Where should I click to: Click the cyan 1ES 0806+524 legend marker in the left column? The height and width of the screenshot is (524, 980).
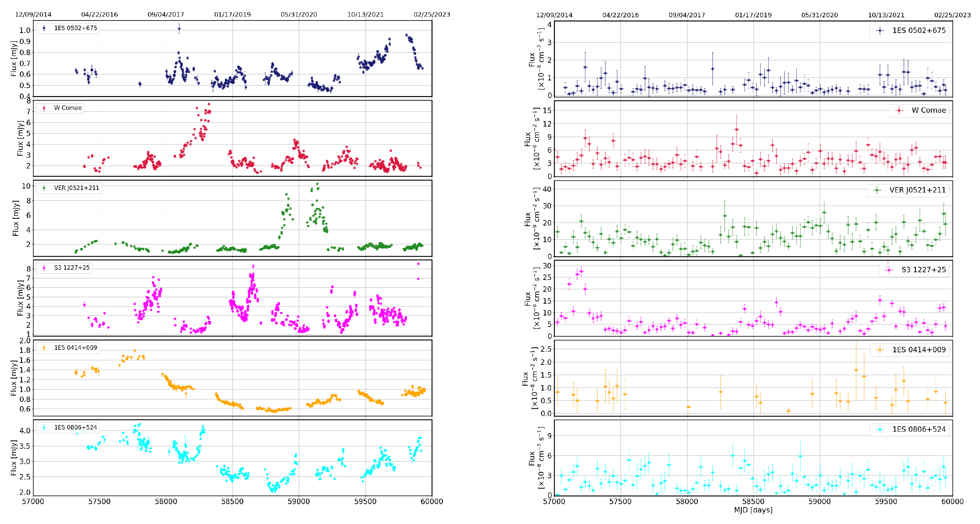coord(44,427)
